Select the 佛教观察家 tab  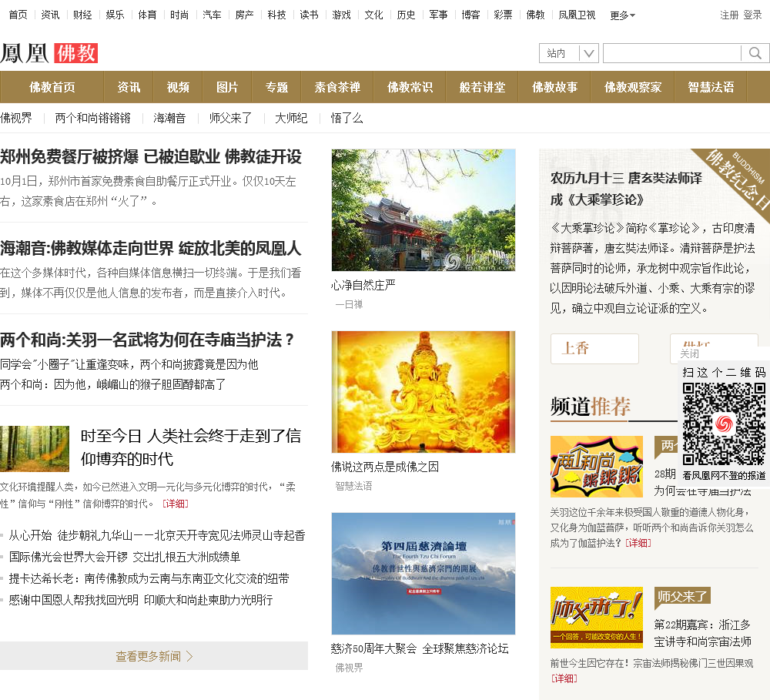click(x=633, y=87)
